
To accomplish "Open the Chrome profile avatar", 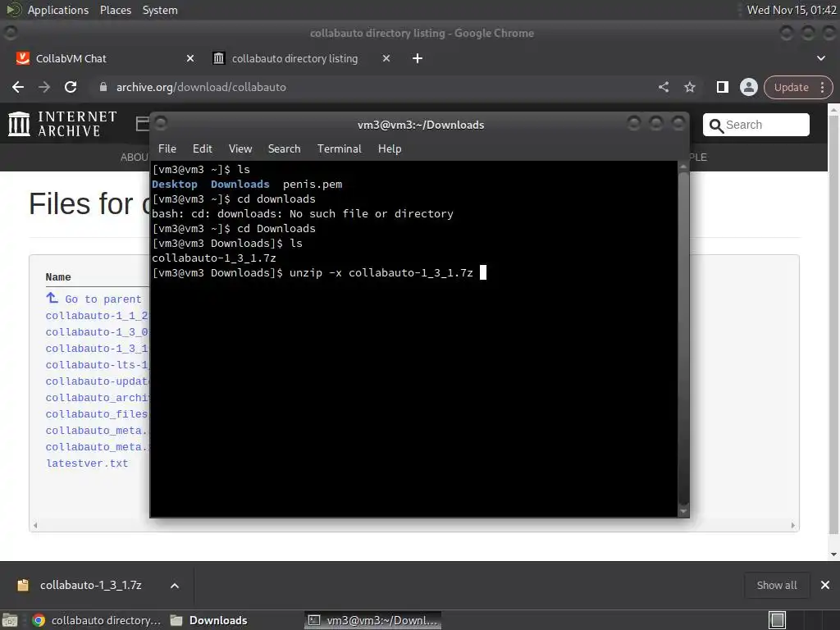I will (748, 87).
